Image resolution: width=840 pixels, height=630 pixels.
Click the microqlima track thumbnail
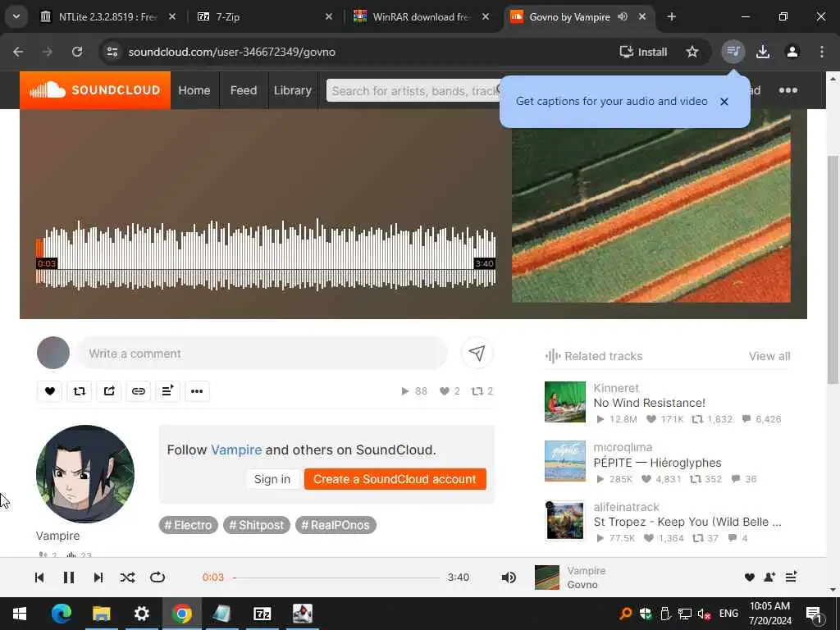[564, 461]
